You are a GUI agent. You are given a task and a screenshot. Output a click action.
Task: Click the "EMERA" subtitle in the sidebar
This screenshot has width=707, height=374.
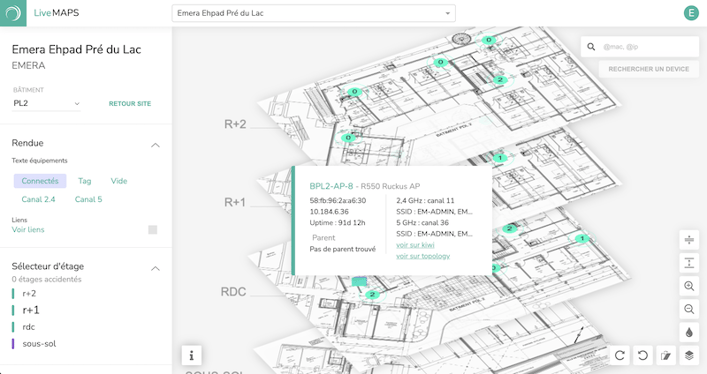[x=28, y=66]
